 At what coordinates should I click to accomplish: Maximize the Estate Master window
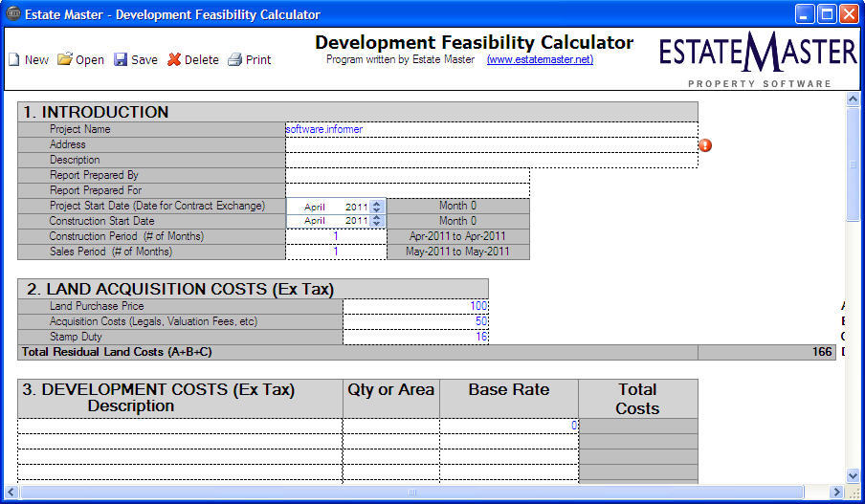pyautogui.click(x=827, y=13)
